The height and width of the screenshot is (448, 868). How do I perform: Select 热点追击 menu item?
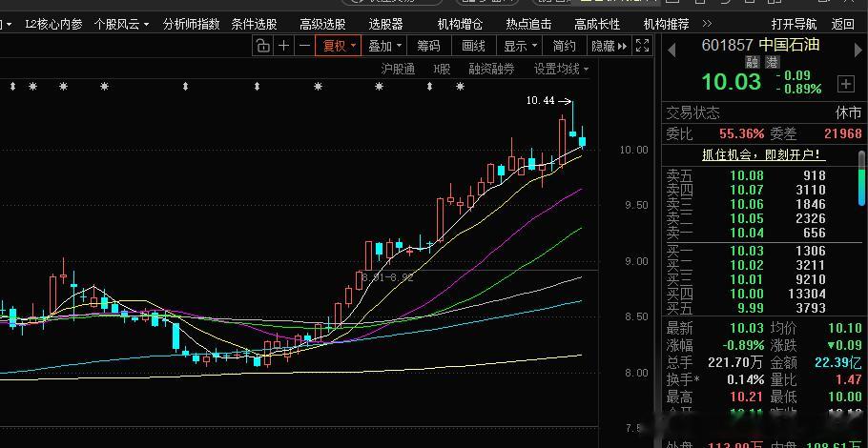pyautogui.click(x=528, y=24)
